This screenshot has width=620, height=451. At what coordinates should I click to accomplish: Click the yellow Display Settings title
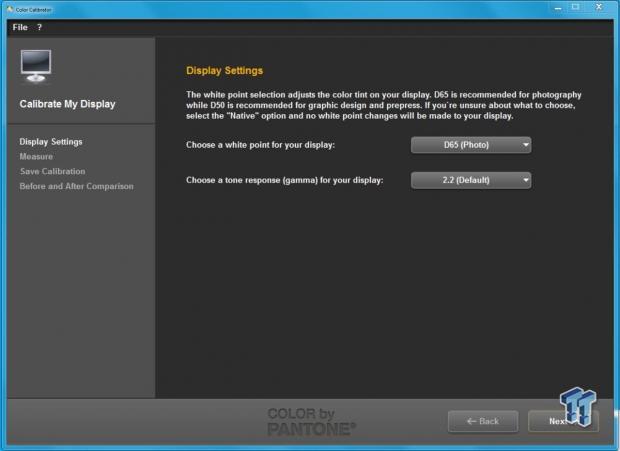pyautogui.click(x=225, y=71)
